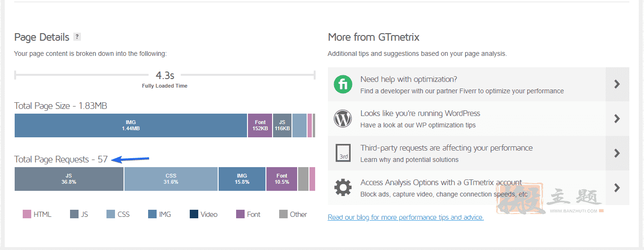This screenshot has height=250, width=644.
Task: Open Access Analysis Options chevron arrow
Action: 617,187
